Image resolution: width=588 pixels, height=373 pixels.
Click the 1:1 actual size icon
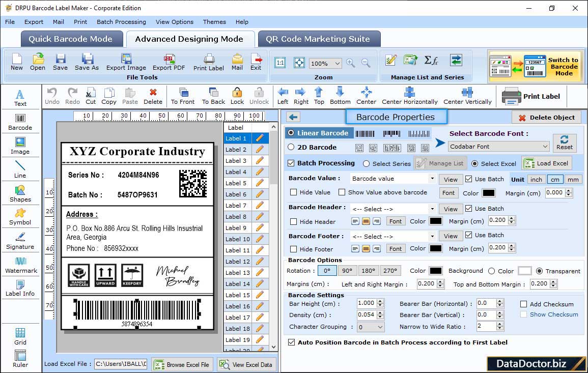tap(280, 63)
